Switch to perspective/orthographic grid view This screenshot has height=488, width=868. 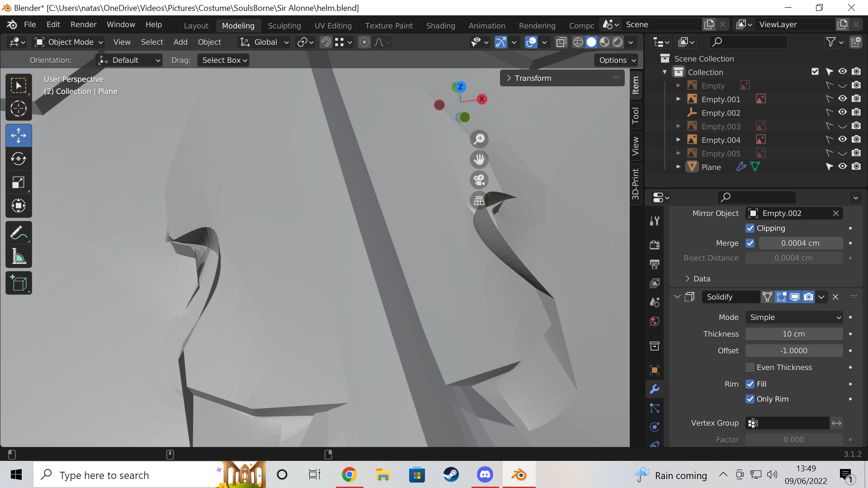tap(479, 200)
